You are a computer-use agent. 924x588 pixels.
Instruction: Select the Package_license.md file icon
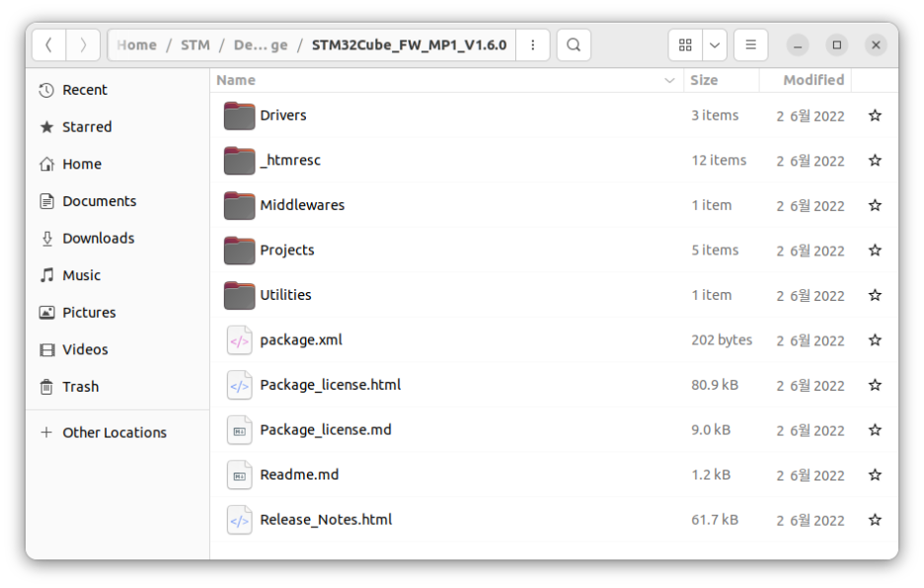tap(239, 430)
